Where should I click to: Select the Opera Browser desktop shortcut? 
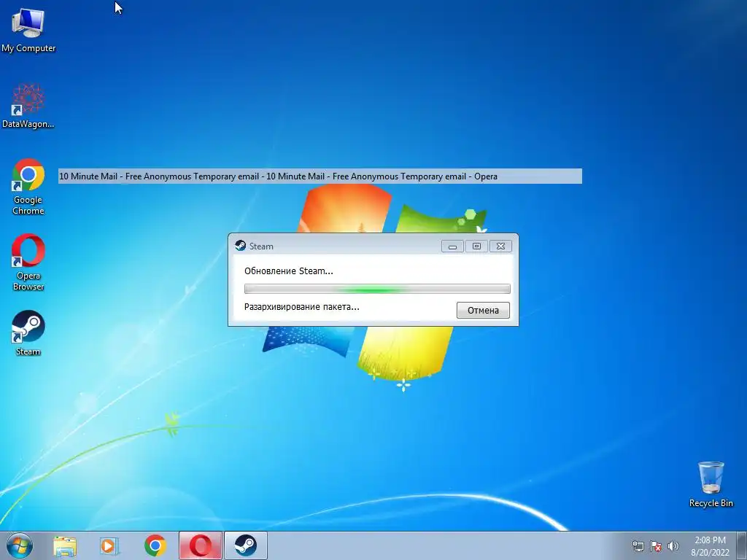coord(28,262)
